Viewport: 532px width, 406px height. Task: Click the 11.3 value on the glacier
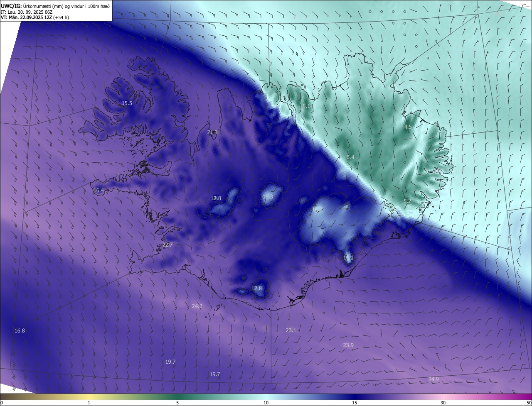[268, 196]
